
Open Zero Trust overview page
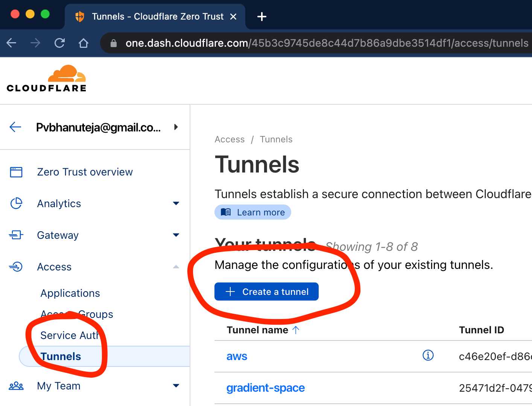85,172
